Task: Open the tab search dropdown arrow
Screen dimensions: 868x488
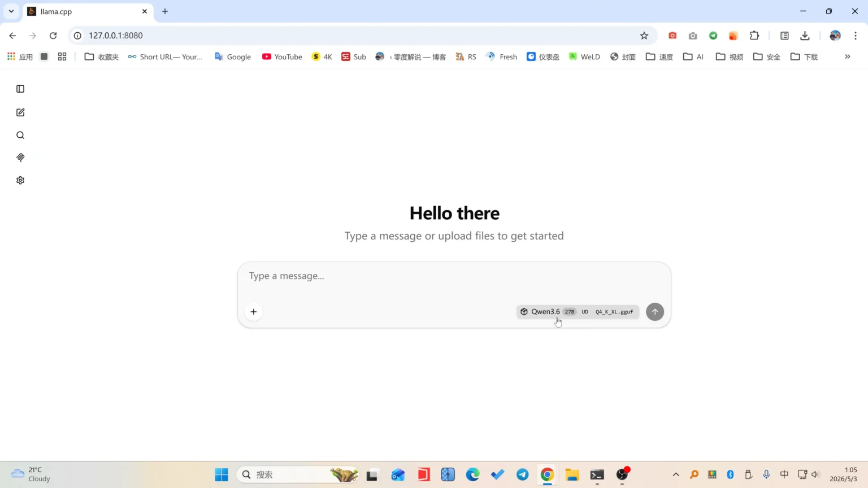Action: [11, 11]
